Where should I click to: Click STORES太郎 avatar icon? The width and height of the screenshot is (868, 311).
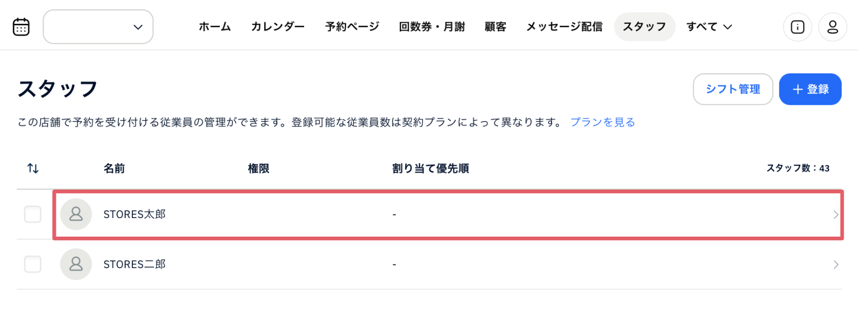(76, 214)
